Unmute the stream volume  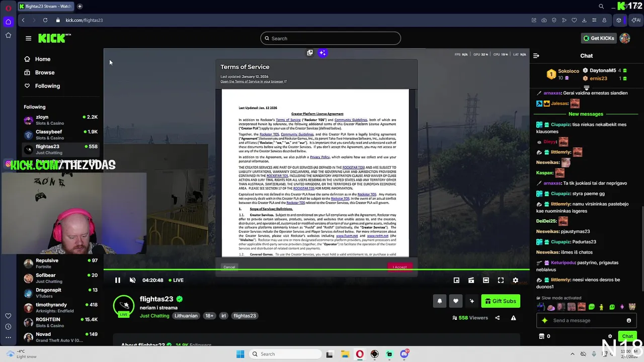(132, 280)
